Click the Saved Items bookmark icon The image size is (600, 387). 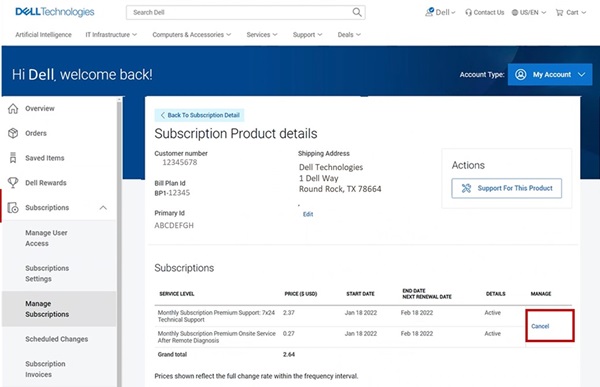(x=13, y=158)
